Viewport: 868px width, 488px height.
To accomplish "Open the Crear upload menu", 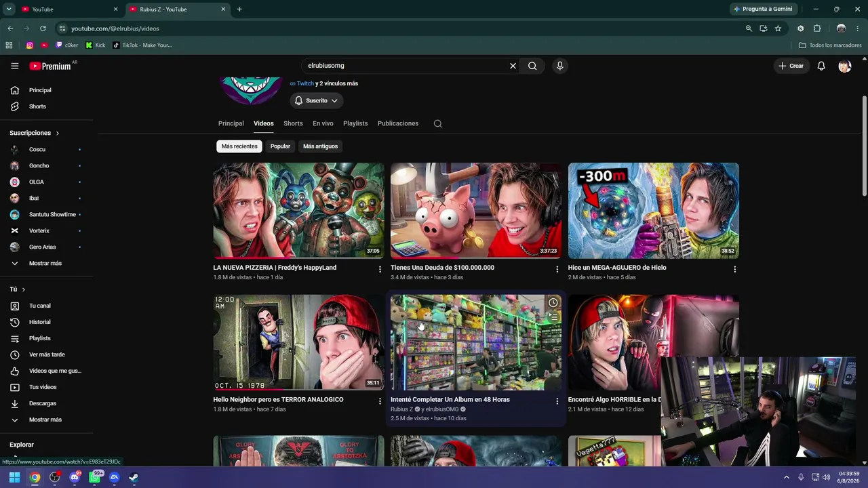I will tap(791, 66).
